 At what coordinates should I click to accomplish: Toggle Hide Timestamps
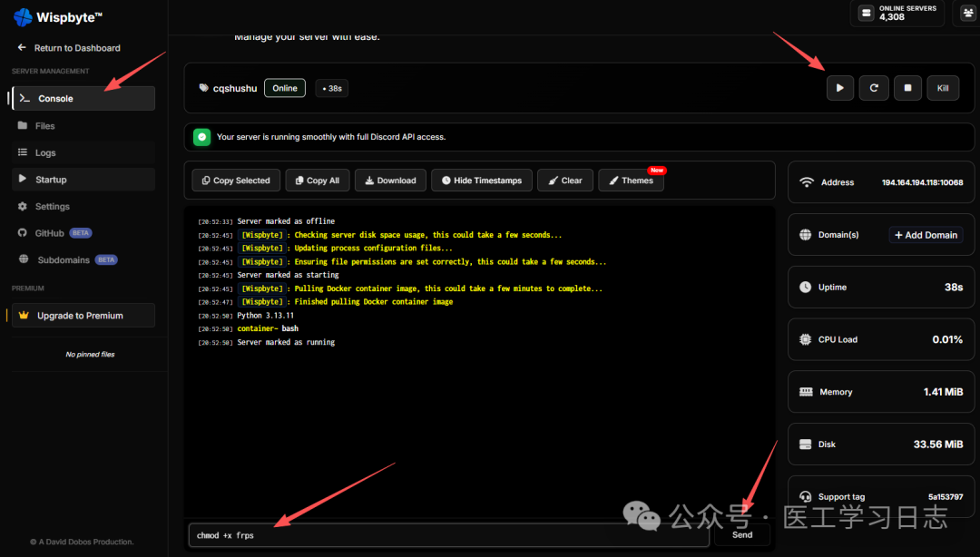point(481,181)
